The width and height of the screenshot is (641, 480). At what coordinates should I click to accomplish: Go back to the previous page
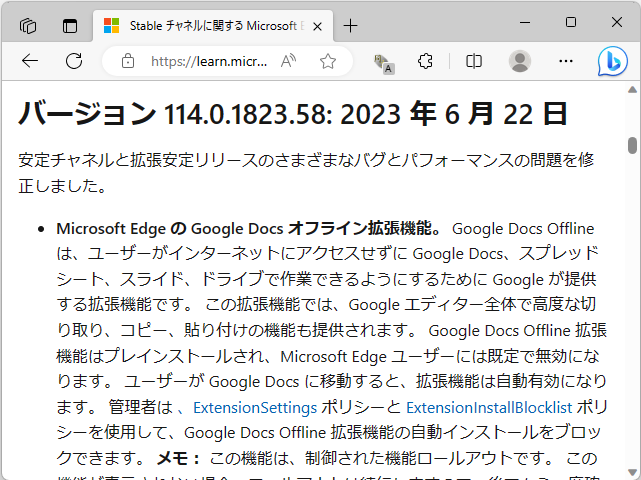click(30, 61)
